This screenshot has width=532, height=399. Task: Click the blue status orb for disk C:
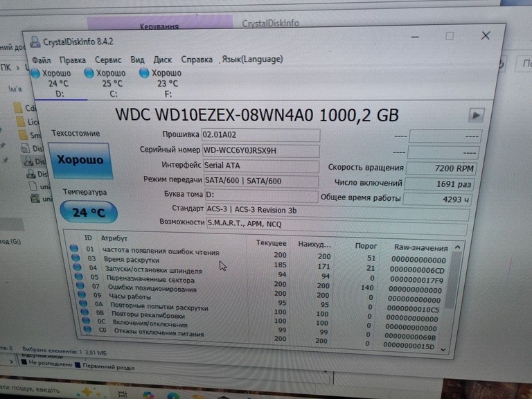pyautogui.click(x=89, y=73)
